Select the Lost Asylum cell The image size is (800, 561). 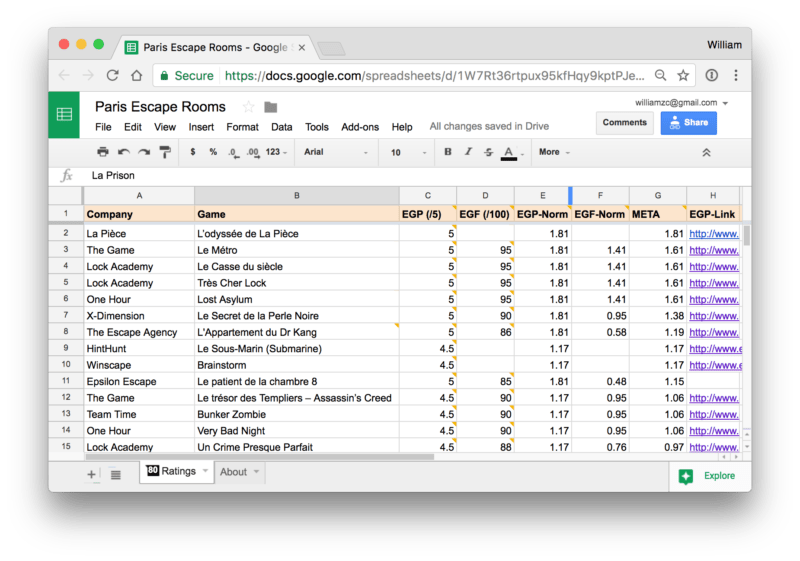pyautogui.click(x=297, y=299)
